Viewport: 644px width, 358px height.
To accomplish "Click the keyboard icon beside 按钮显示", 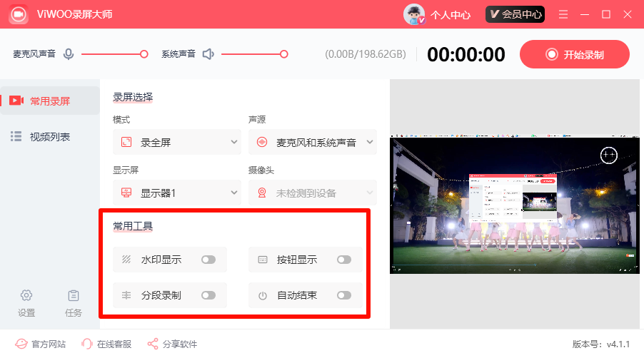I will (263, 260).
